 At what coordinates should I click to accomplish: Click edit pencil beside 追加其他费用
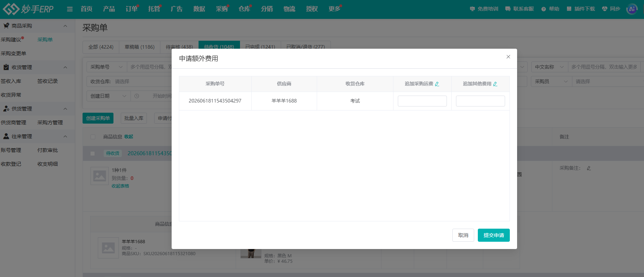495,84
